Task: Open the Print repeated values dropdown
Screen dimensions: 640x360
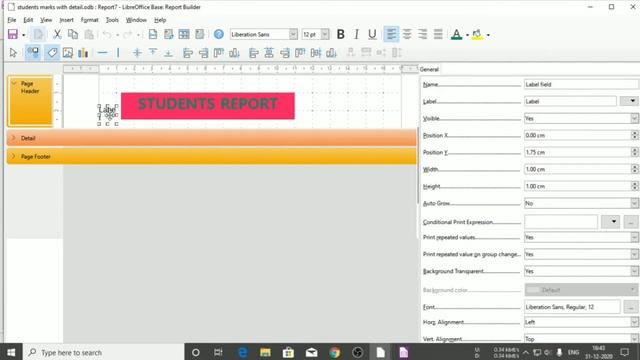Action: (634, 237)
